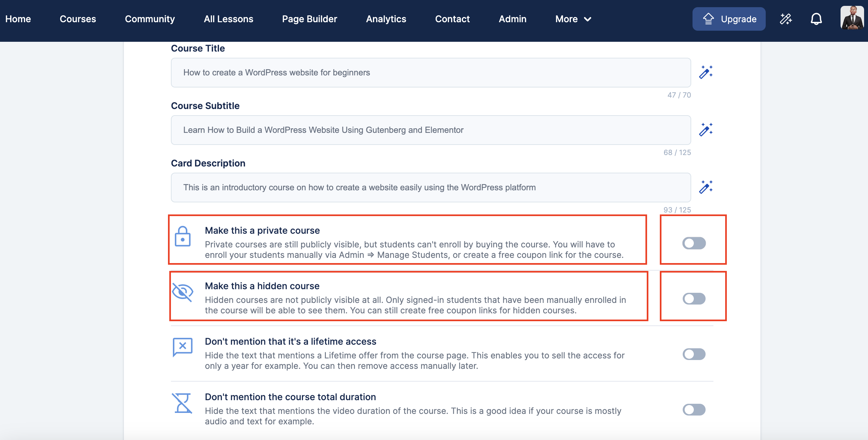Toggle don't mention lifetime access
The image size is (868, 440).
694,354
